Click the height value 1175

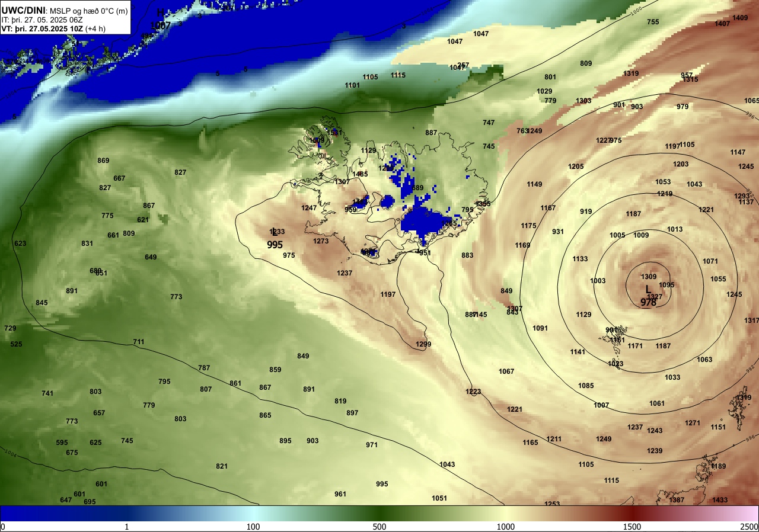click(x=528, y=226)
